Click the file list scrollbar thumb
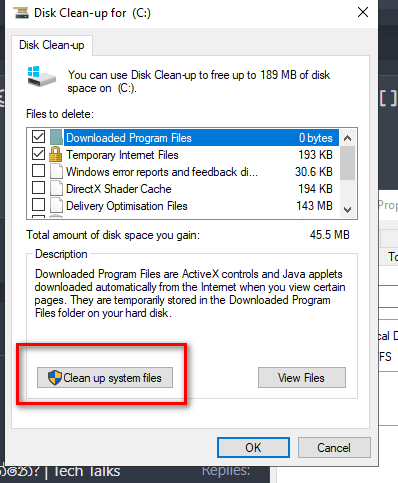Image resolution: width=398 pixels, height=483 pixels. [x=348, y=163]
